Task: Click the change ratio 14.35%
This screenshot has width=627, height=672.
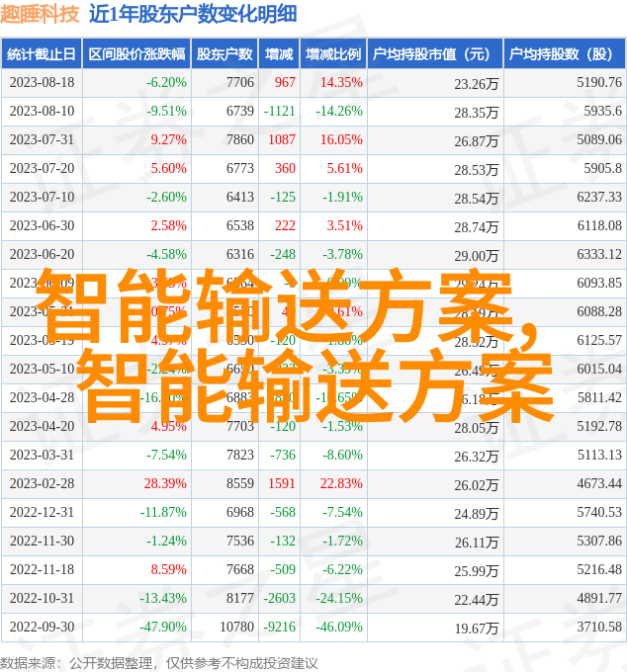Action: 341,82
